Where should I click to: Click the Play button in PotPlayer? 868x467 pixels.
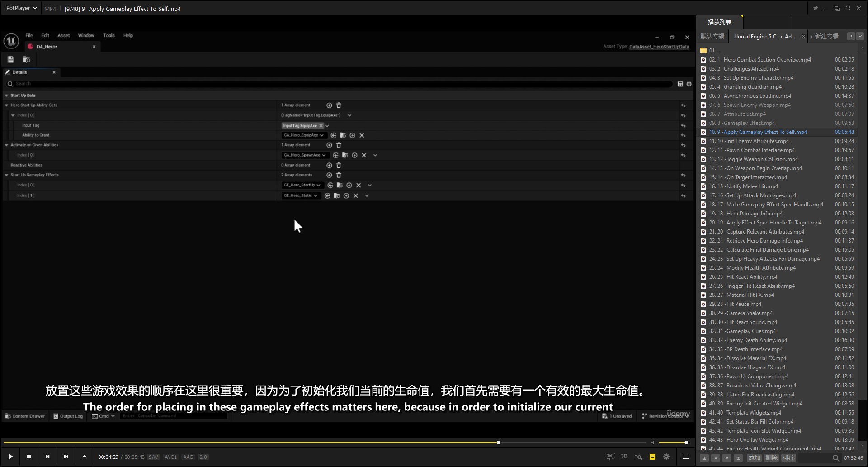pyautogui.click(x=10, y=457)
